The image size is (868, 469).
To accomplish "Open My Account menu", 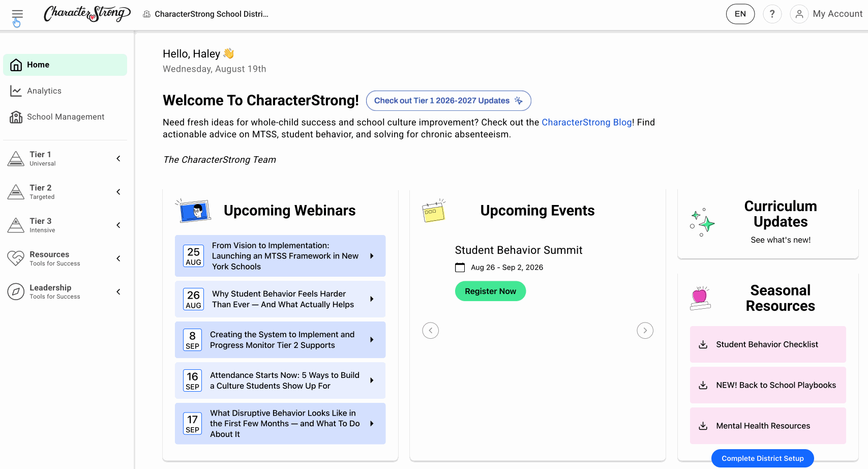I will (x=827, y=14).
